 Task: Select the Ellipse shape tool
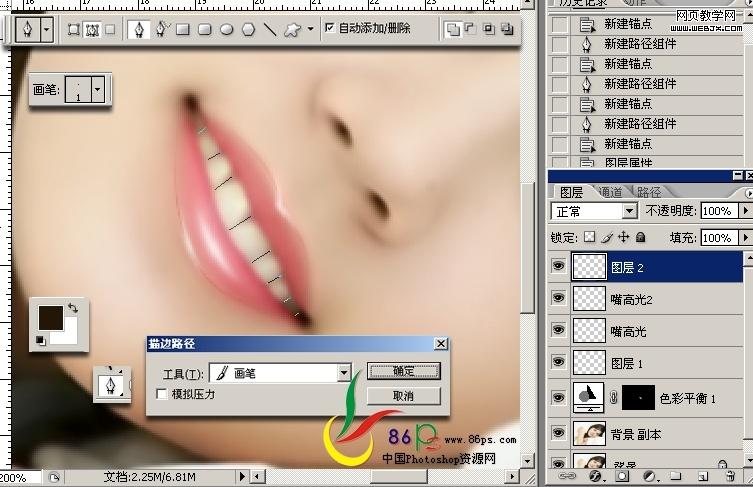click(227, 30)
